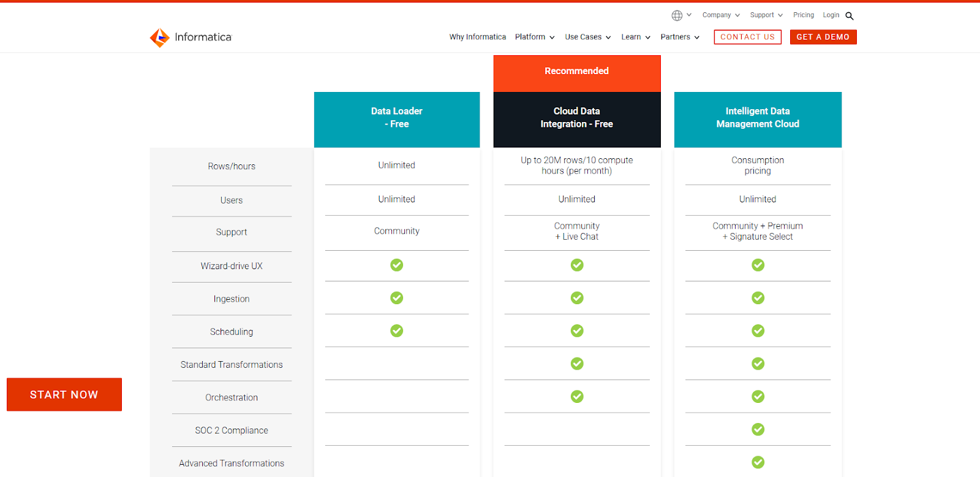Click Intelligent Data Management's Scheduling check mark
This screenshot has width=980, height=477.
point(758,331)
